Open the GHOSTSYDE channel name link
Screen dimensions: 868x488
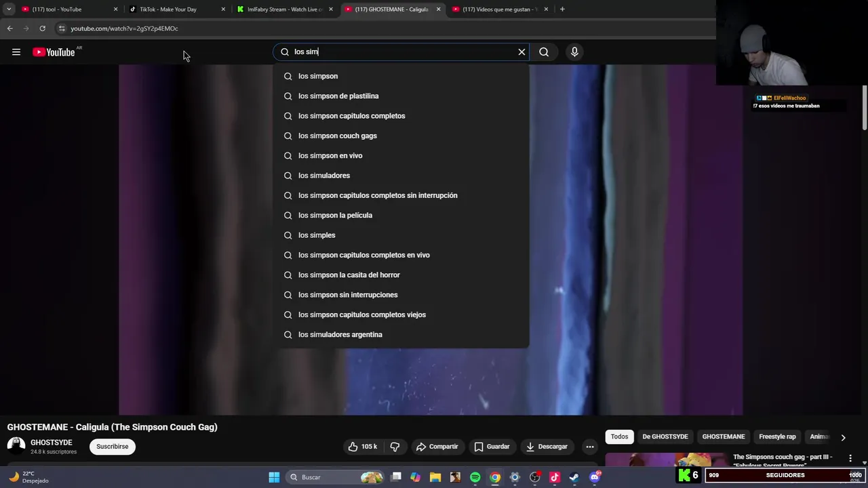coord(51,443)
